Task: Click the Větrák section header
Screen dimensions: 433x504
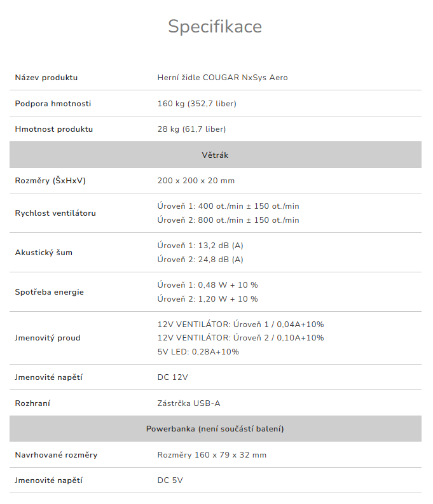Action: point(215,155)
